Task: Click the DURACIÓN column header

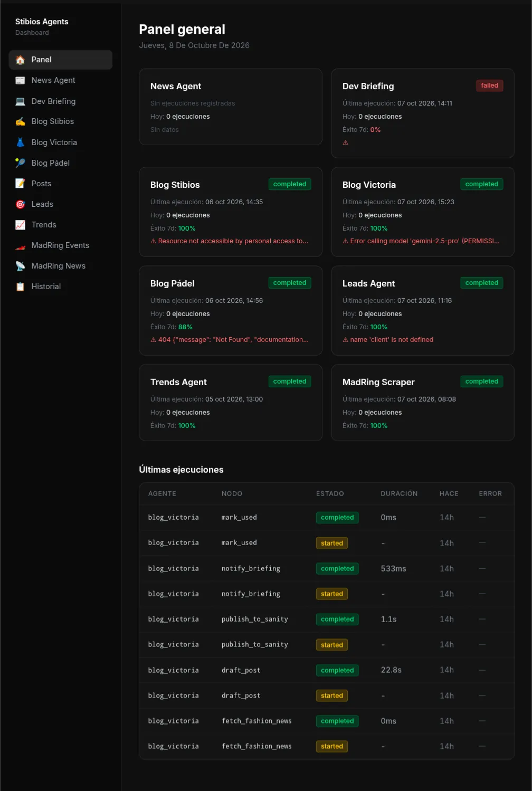Action: [399, 494]
